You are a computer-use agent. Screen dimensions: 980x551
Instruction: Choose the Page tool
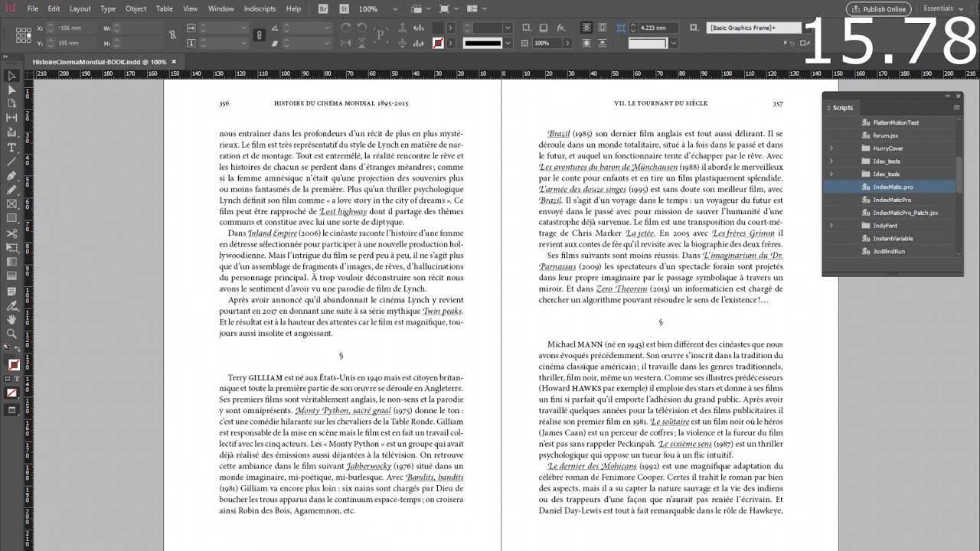point(11,103)
